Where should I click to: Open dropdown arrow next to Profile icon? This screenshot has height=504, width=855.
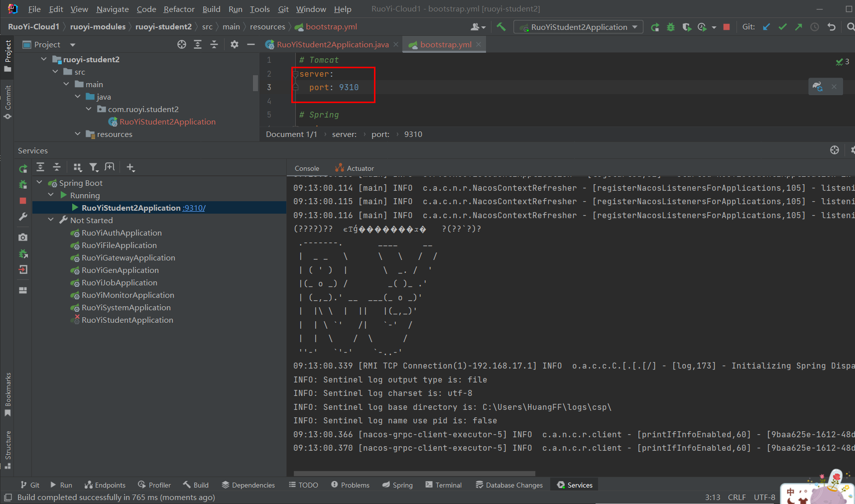coord(714,27)
